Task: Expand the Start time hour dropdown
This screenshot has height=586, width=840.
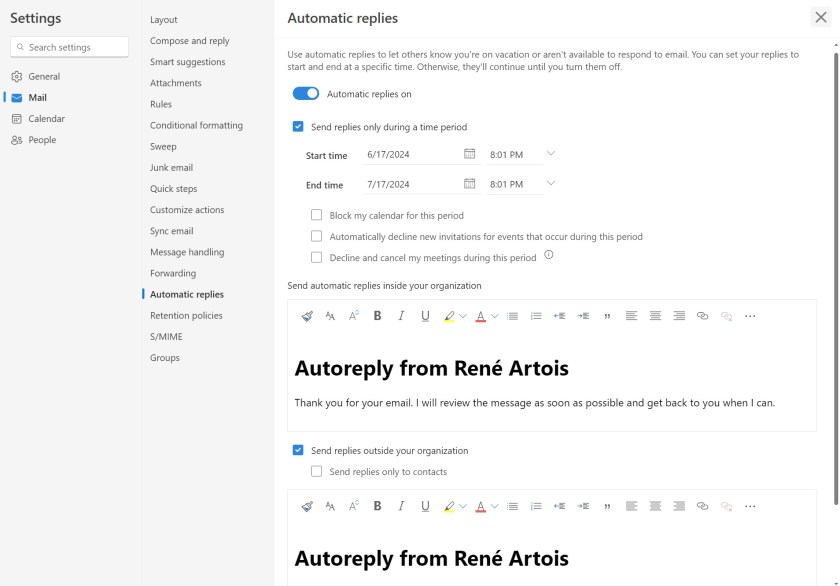Action: click(550, 154)
